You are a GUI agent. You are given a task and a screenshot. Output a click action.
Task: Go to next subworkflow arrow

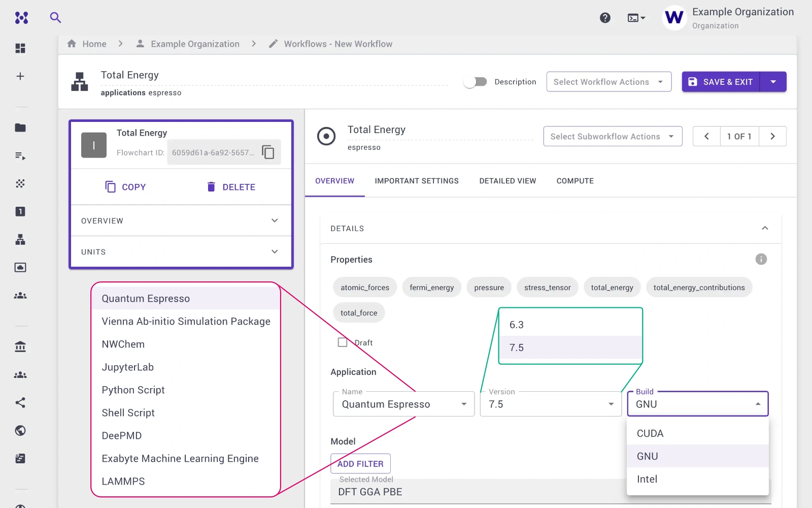772,136
